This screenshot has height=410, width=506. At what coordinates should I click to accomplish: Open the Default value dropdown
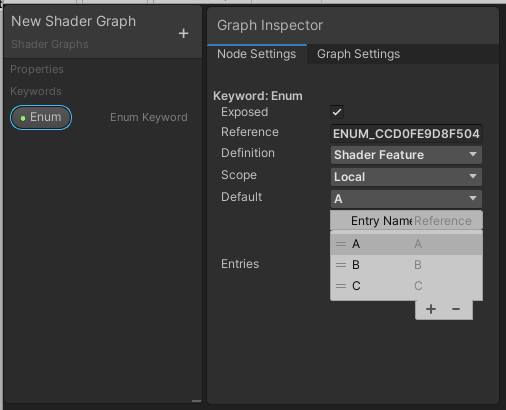406,199
